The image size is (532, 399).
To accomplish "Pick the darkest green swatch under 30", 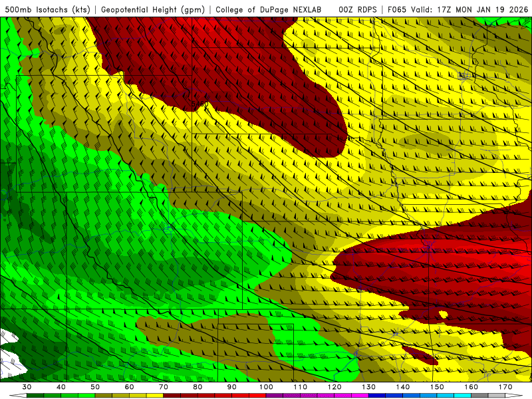I will point(35,396).
